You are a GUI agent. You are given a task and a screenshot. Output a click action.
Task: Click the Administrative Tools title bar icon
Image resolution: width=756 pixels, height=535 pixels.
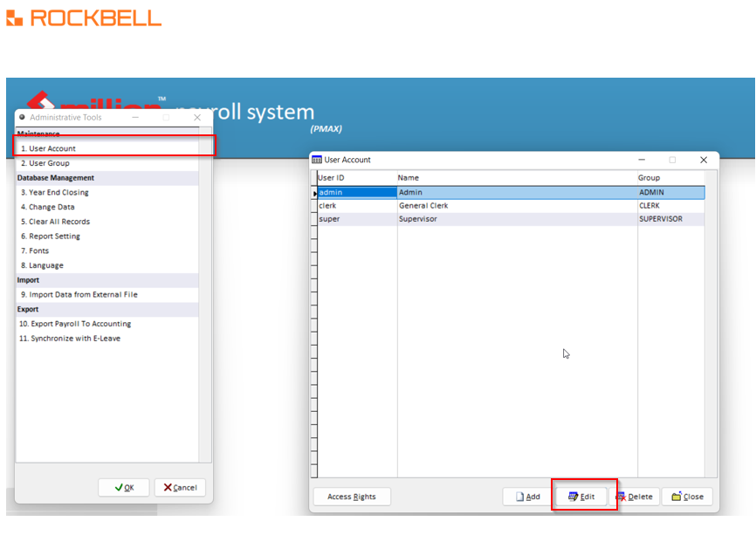pos(22,117)
